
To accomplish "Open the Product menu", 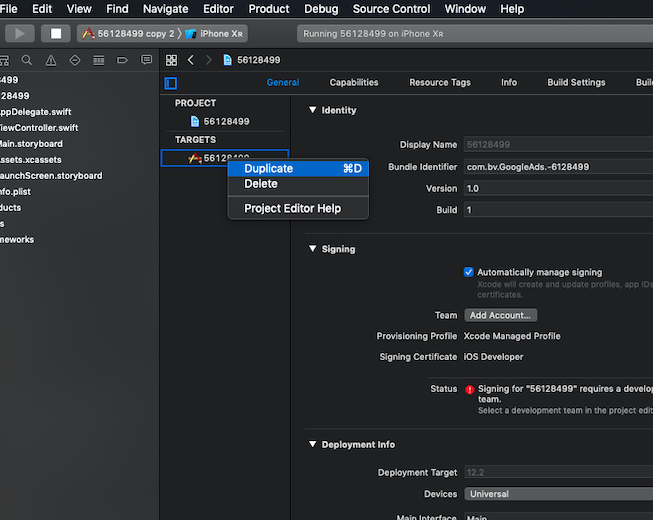I will tap(269, 9).
